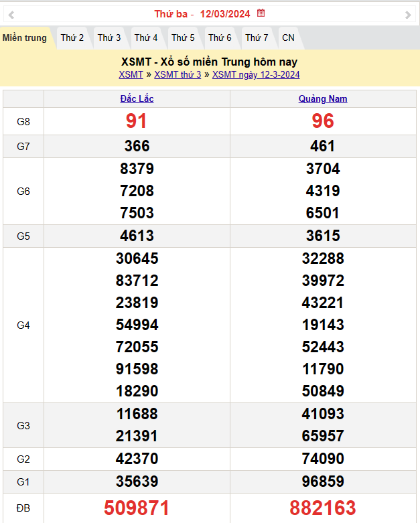Open XSMT ngày 12-3-2024 link
Image resolution: width=420 pixels, height=523 pixels.
(x=256, y=75)
